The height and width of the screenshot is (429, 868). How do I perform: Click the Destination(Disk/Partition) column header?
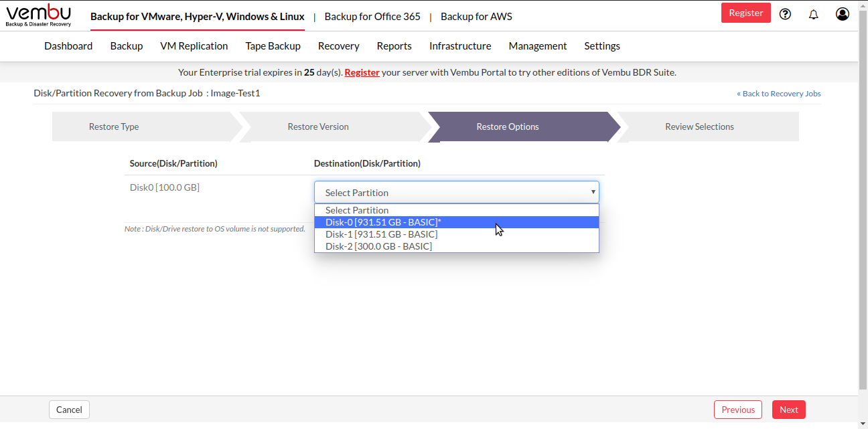click(367, 163)
